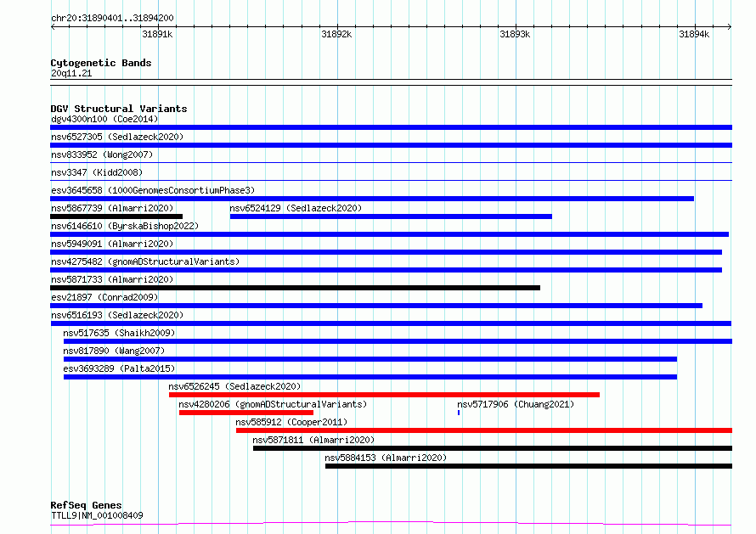Click the nsv6526245 (Sedlazeck2020) label
This screenshot has height=534, width=756.
pyautogui.click(x=234, y=386)
